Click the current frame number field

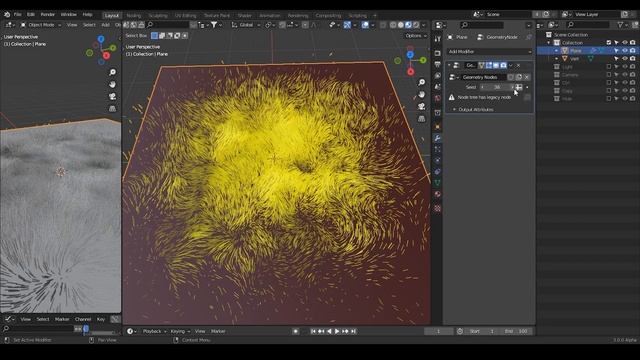click(438, 331)
